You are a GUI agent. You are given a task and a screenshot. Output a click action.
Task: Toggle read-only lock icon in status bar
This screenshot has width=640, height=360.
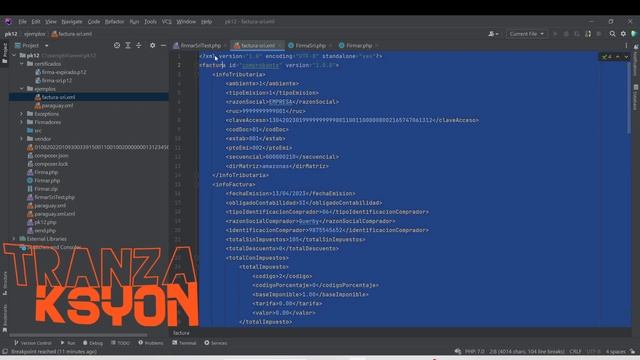click(632, 351)
